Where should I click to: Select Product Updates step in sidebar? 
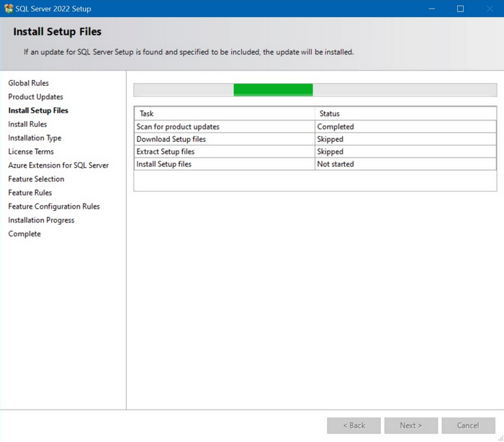36,97
